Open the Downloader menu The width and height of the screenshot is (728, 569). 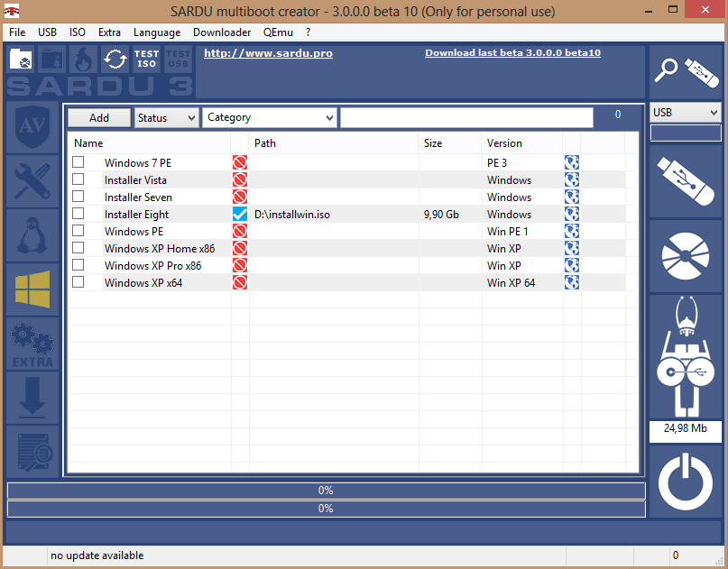point(222,32)
